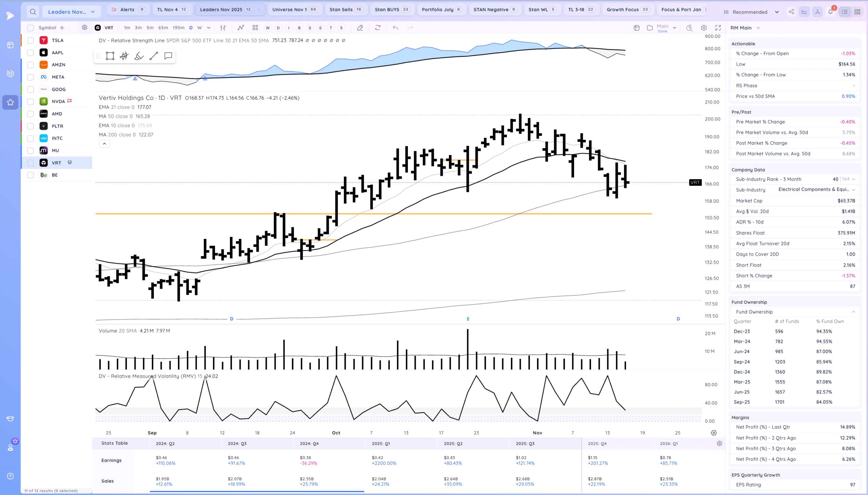The width and height of the screenshot is (868, 495).
Task: Tick the checkbox next to NVDA
Action: 31,102
